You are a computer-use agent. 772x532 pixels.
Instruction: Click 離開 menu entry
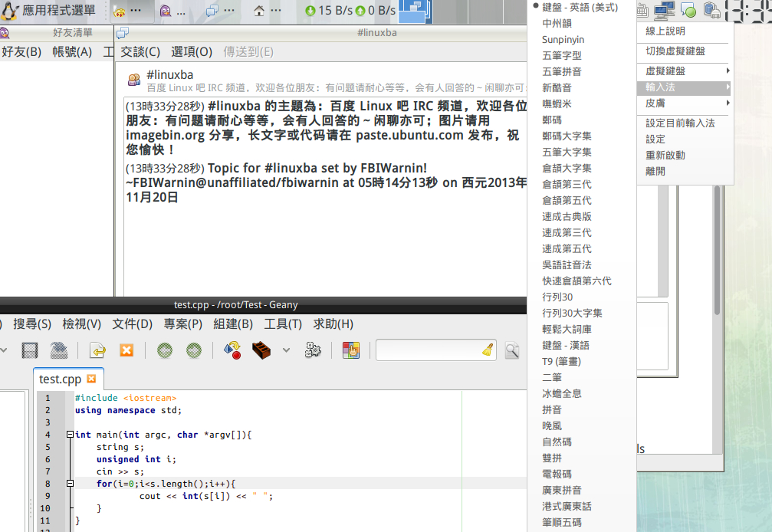655,171
